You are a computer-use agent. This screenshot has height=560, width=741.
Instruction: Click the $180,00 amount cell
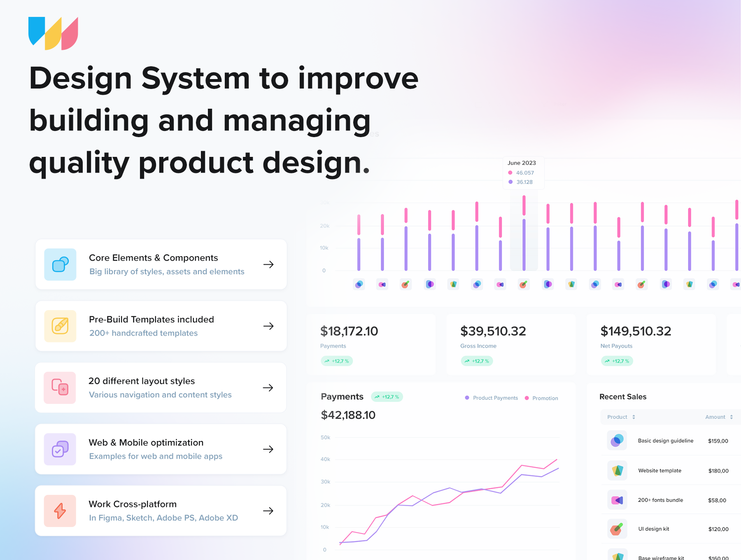[718, 471]
